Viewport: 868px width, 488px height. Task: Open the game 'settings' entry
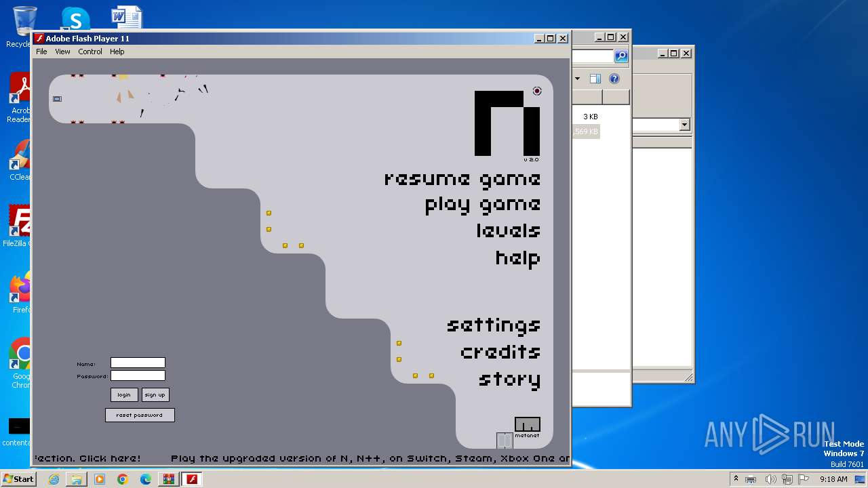pos(494,325)
